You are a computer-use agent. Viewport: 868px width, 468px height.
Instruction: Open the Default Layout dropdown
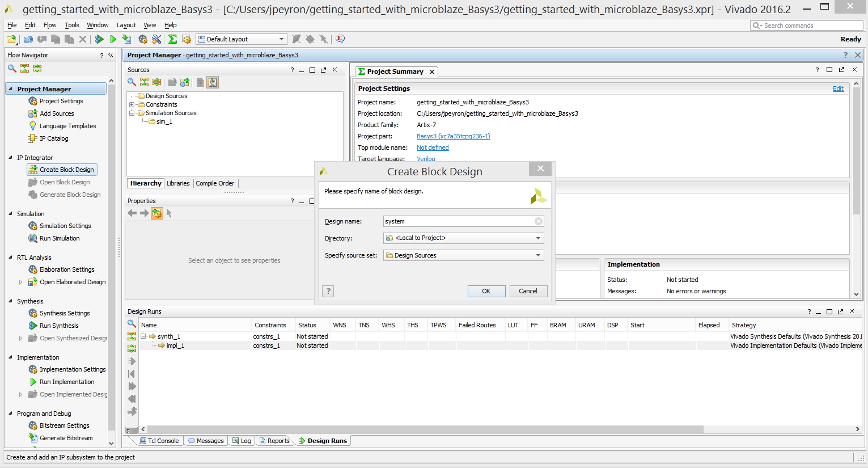(x=242, y=39)
